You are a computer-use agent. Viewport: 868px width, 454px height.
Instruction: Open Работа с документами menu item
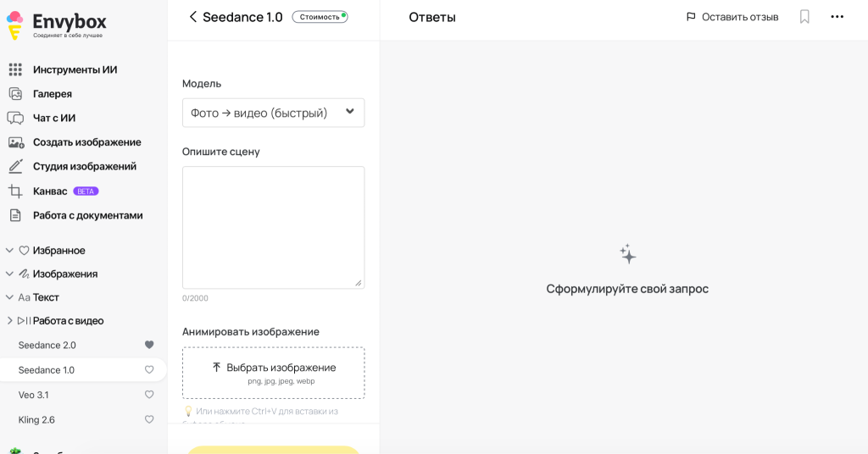[x=88, y=216]
